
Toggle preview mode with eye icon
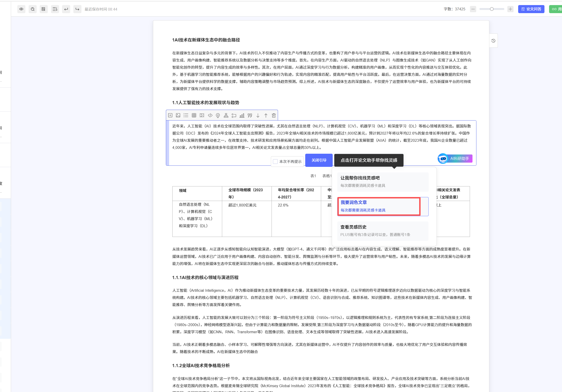pyautogui.click(x=21, y=9)
